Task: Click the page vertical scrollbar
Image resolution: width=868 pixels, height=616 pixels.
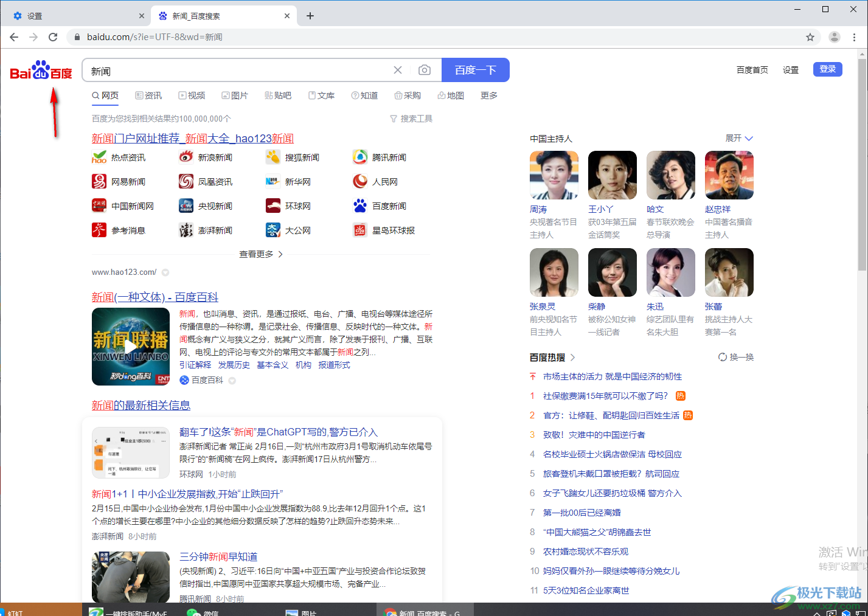Action: pos(863,164)
